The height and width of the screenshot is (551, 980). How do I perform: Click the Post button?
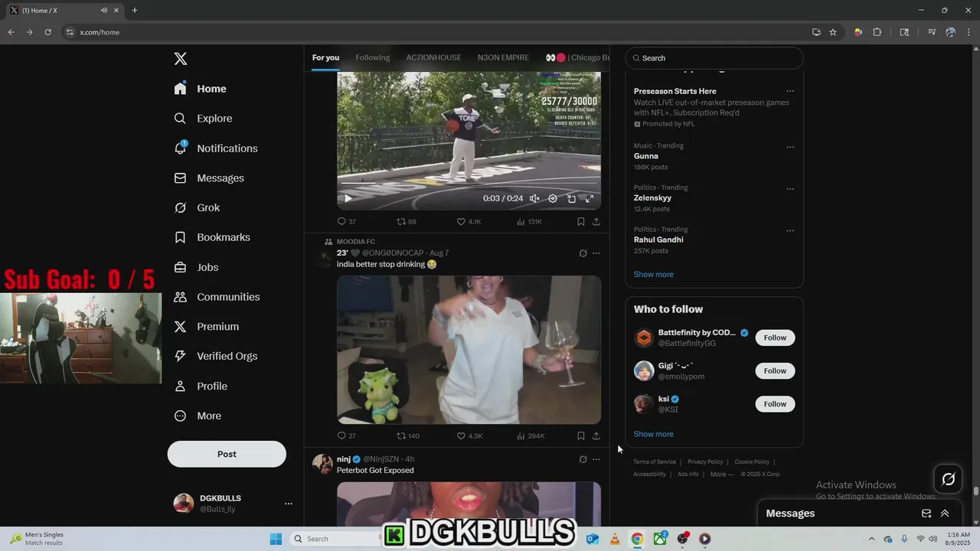227,454
